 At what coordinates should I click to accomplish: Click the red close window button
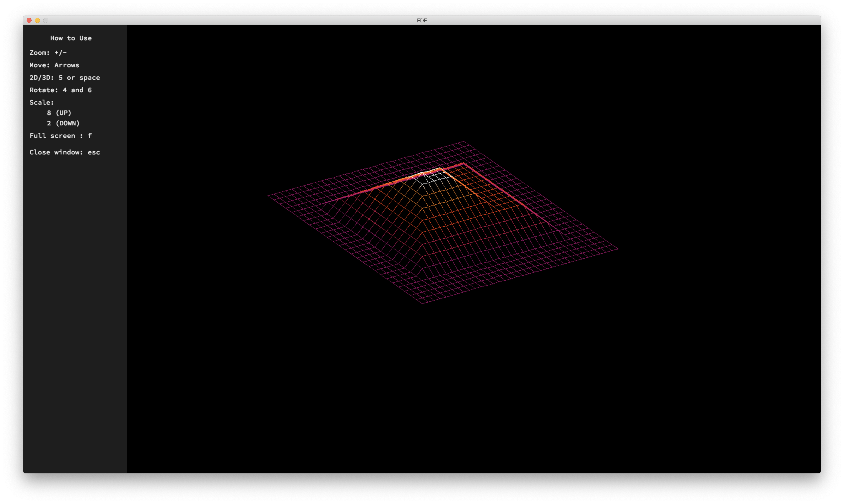tap(29, 20)
